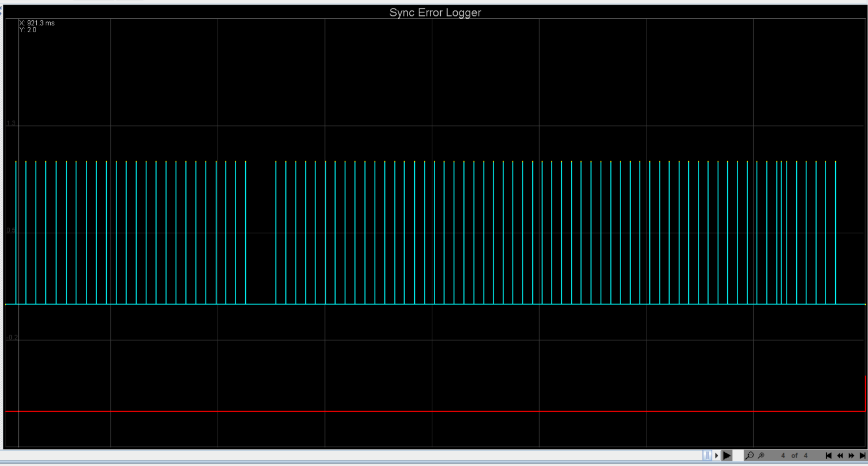Screen dimensions: 868x466
Task: Click the large play button
Action: (x=727, y=455)
